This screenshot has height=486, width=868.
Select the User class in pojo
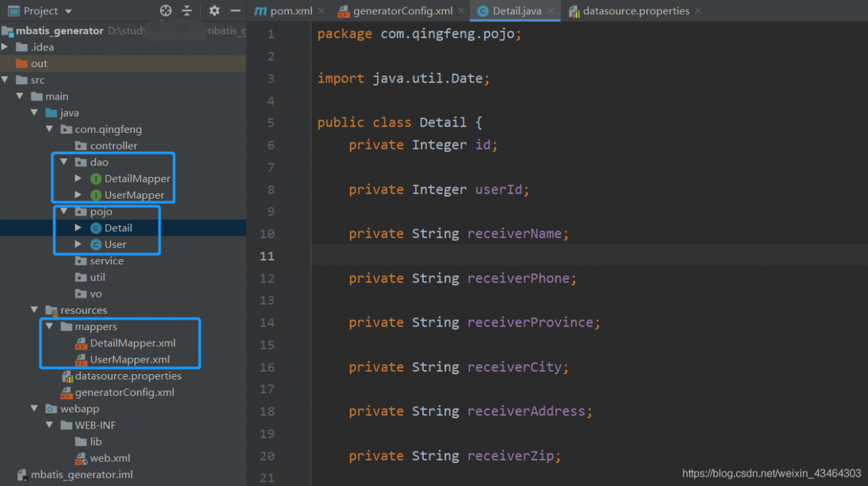point(115,245)
